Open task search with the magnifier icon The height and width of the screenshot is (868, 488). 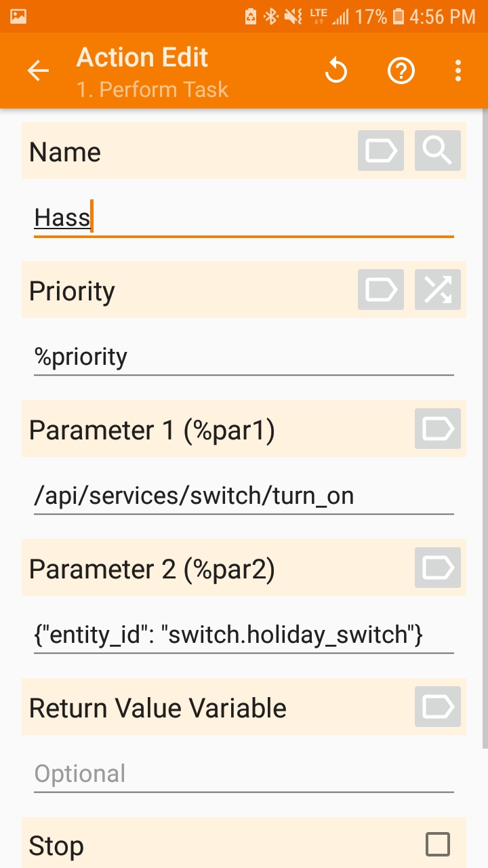[437, 151]
